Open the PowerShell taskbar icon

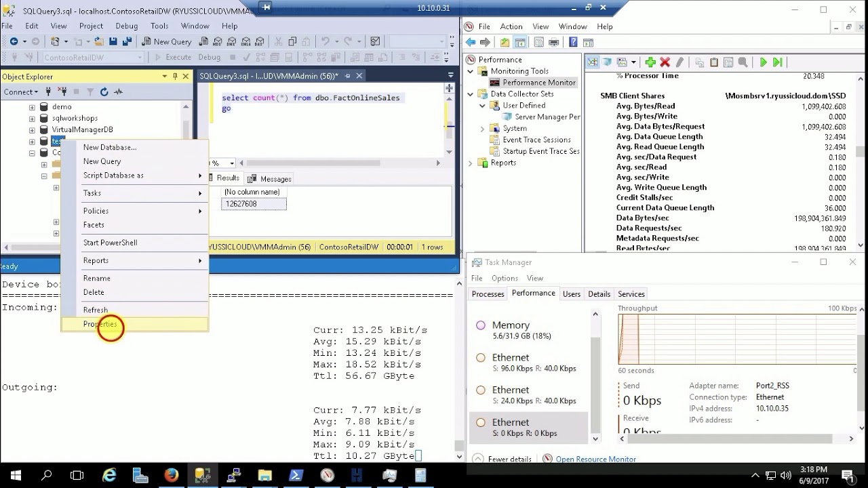[296, 475]
